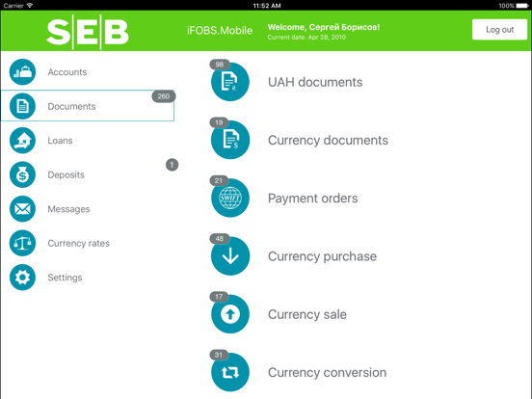Select Messages menu label
Image resolution: width=532 pixels, height=399 pixels.
68,209
